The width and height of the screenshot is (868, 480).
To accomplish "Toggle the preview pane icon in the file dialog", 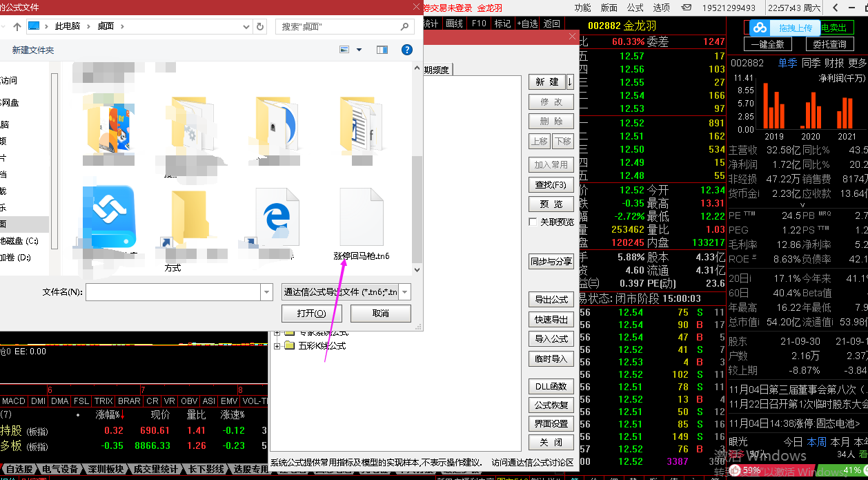I will (x=382, y=50).
